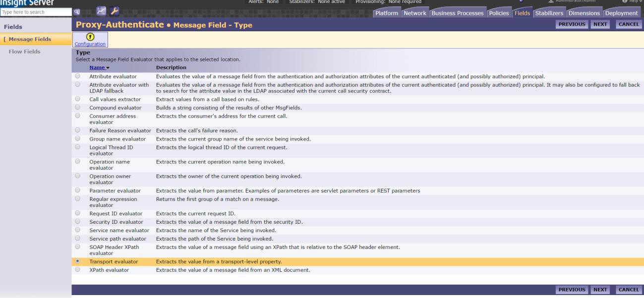Select Operation name evaluator radio button
The image size is (644, 298).
(x=77, y=161)
